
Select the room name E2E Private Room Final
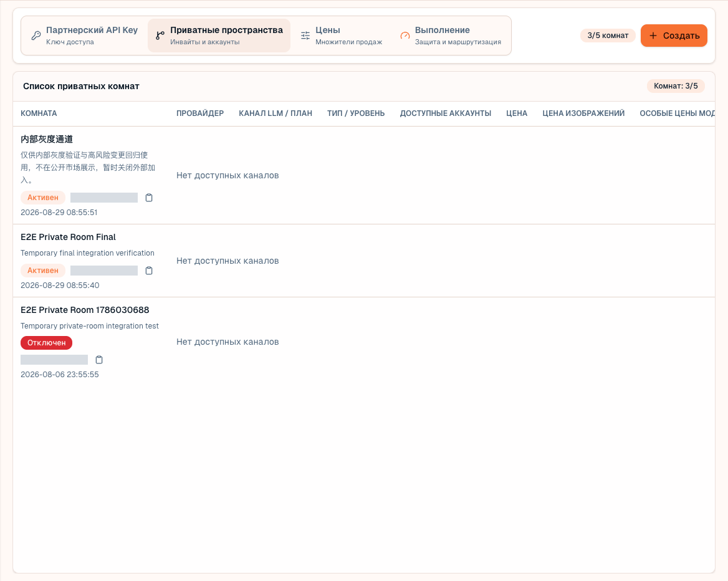tap(69, 238)
